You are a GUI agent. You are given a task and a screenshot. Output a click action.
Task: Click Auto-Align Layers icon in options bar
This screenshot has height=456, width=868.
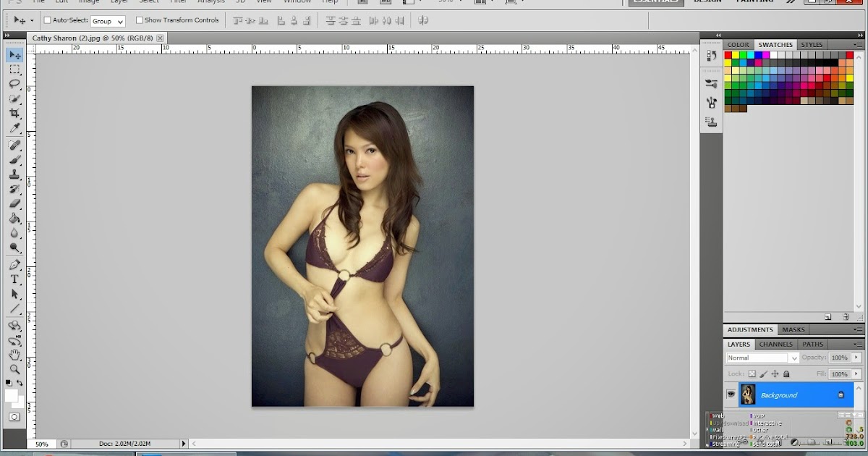[x=423, y=21]
